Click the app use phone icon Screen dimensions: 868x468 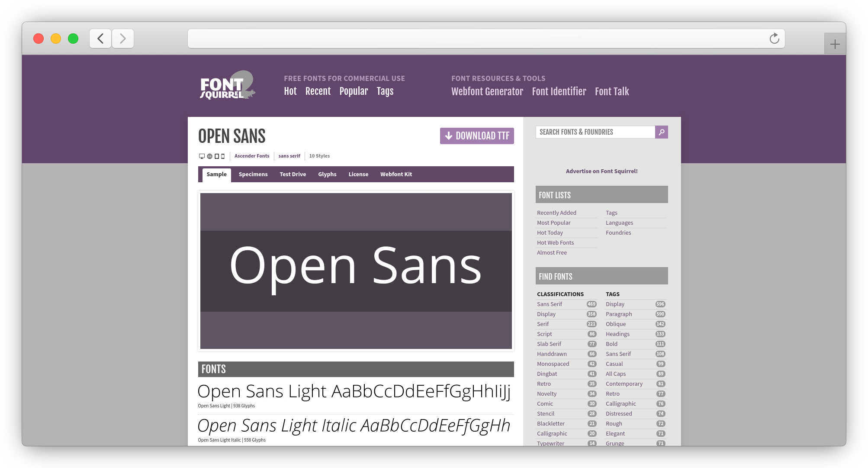pos(223,156)
